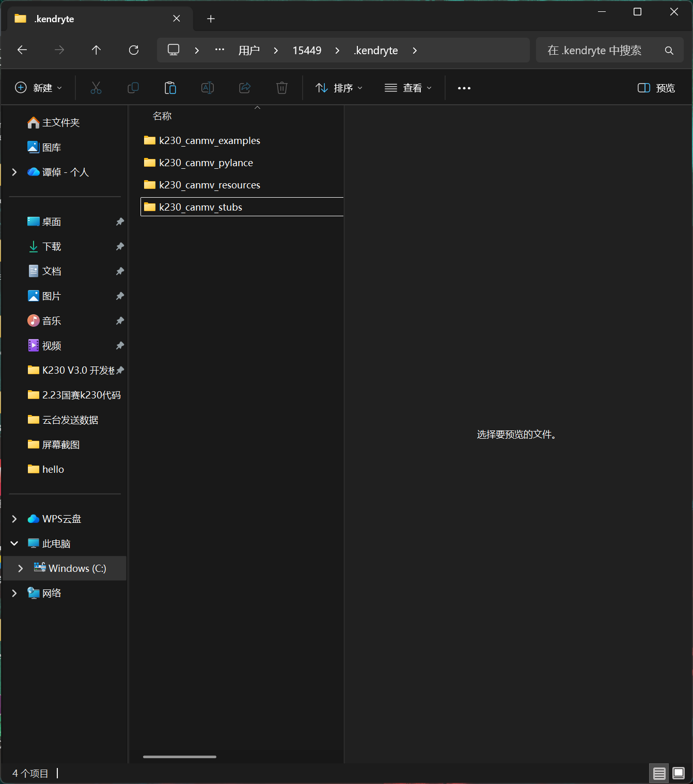The image size is (693, 784).
Task: Unpin 桌面 using its pin icon
Action: coord(120,221)
